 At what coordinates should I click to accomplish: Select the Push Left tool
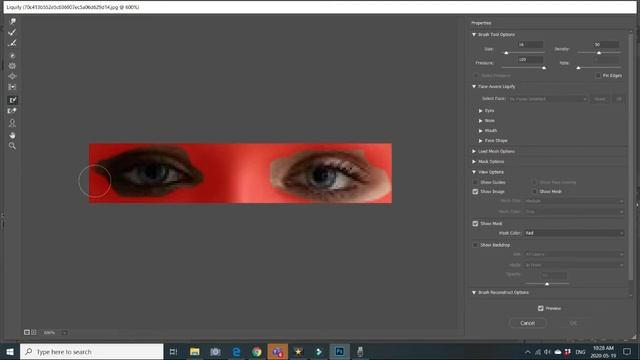12,87
